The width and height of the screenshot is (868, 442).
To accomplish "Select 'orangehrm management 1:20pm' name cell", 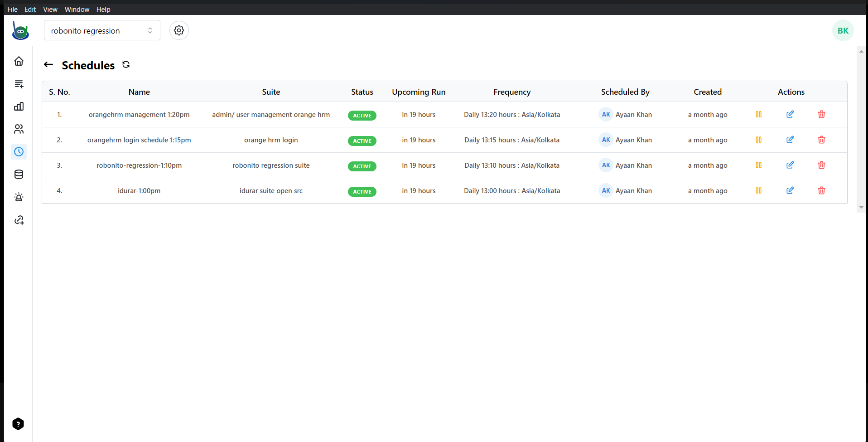I will tap(139, 115).
